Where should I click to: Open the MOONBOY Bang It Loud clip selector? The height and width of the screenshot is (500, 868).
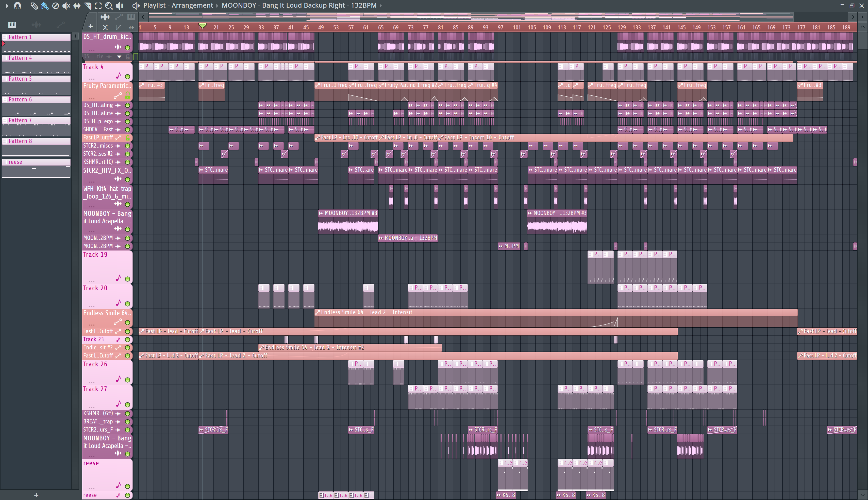pyautogui.click(x=299, y=6)
